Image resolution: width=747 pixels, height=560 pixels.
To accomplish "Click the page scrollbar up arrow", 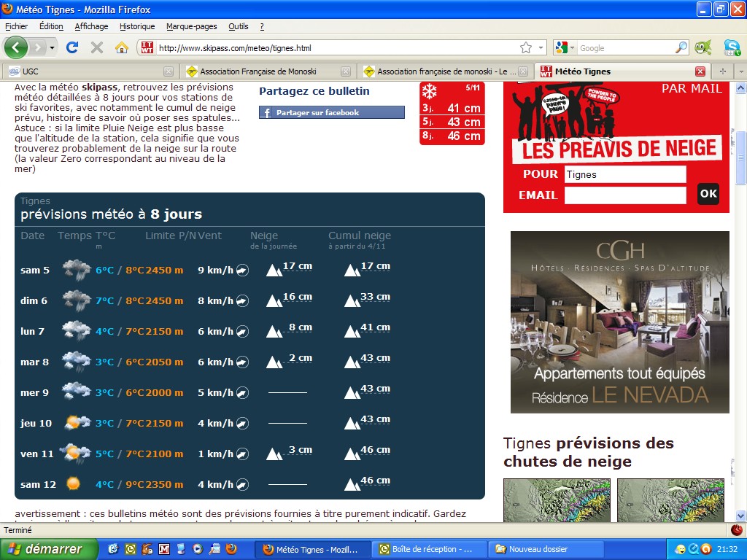I will click(741, 88).
